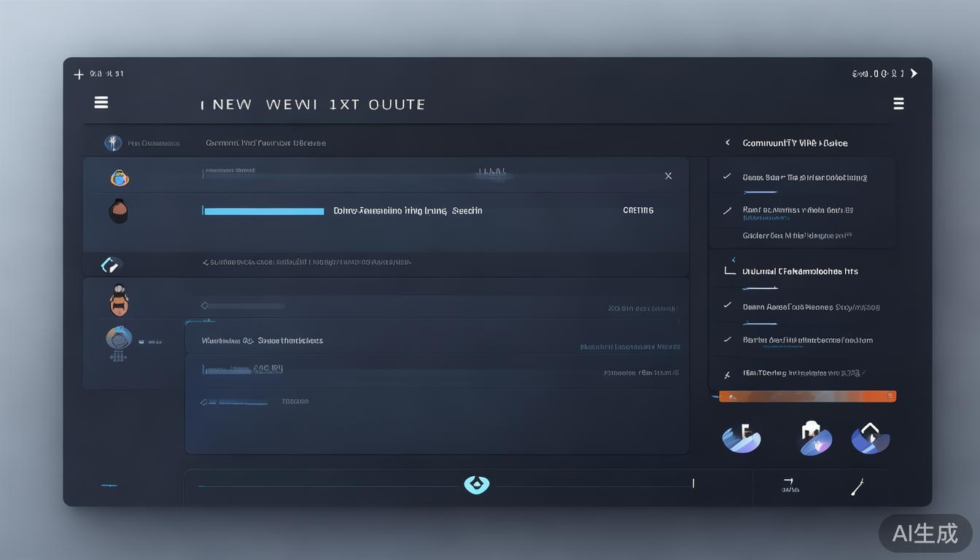This screenshot has width=980, height=560.
Task: Click the pen icon in bottom-right corner
Action: [x=857, y=487]
